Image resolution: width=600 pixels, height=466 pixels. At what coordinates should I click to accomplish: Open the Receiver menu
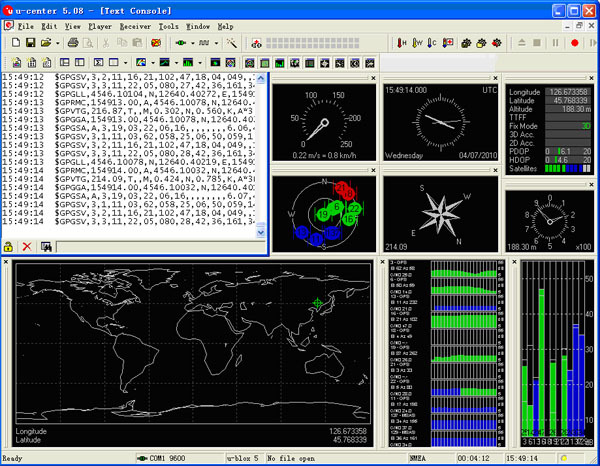click(x=135, y=26)
